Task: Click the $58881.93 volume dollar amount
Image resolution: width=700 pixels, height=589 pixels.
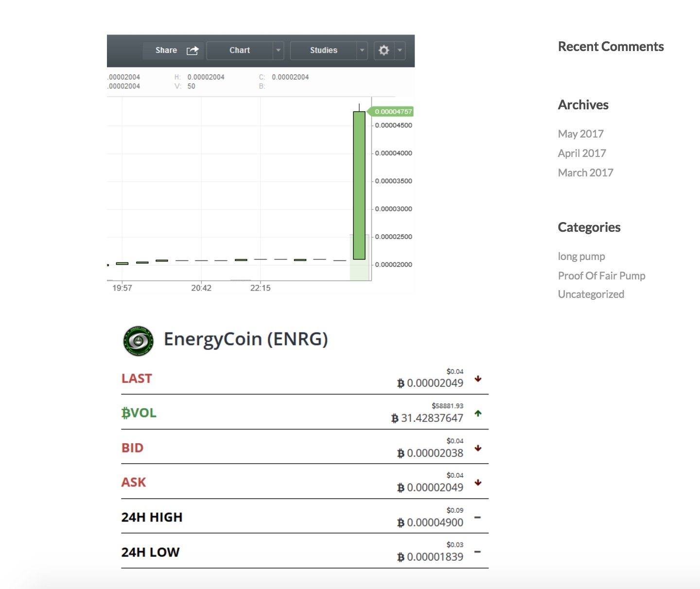Action: pyautogui.click(x=447, y=406)
